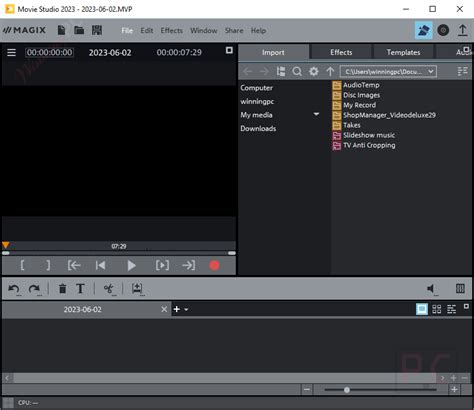This screenshot has width=474, height=410.
Task: Click the film clapper program settings icon
Action: (x=97, y=30)
